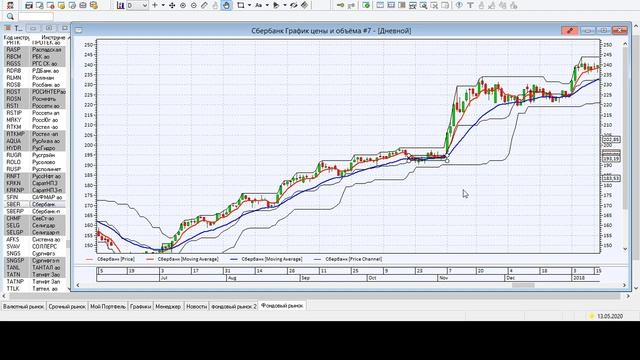Viewport: 640px width, 360px height.
Task: Select the RASP row in the instruments list
Action: [34, 49]
